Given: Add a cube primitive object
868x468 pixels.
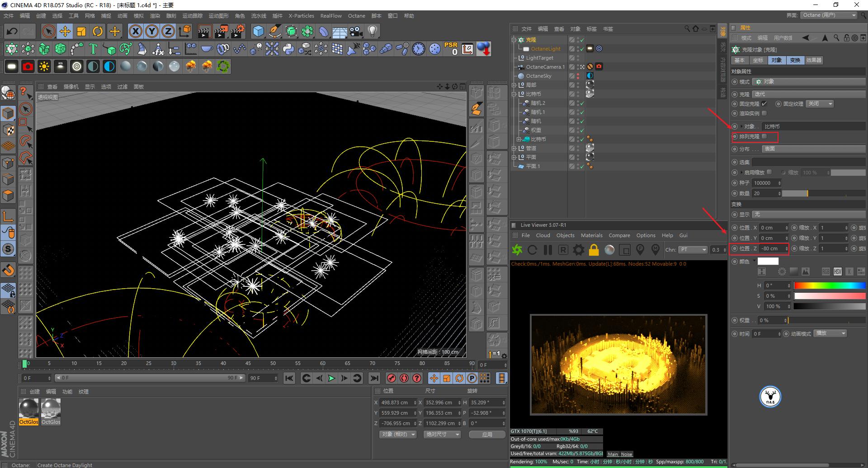Looking at the screenshot, I should 258,32.
